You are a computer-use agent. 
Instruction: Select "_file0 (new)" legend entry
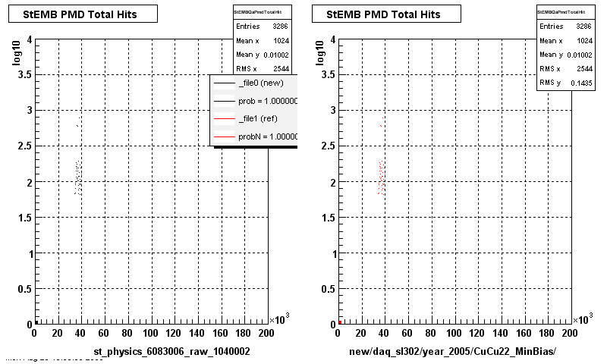click(x=261, y=83)
